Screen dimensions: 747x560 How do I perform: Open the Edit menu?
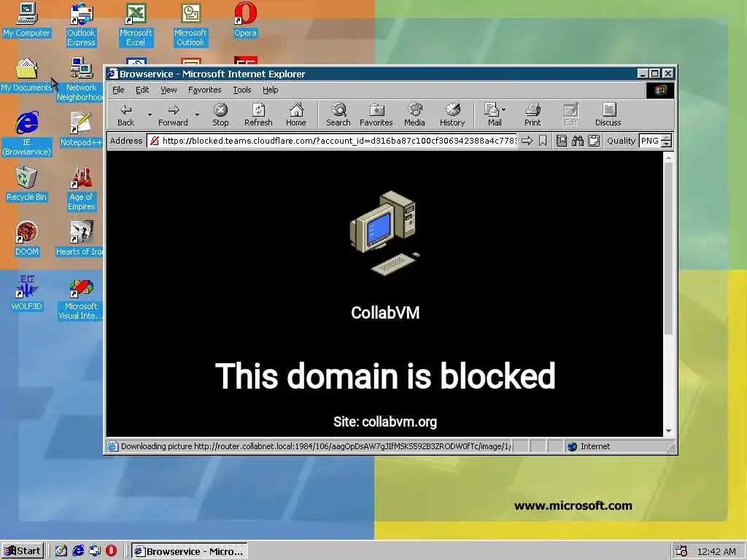click(x=142, y=90)
